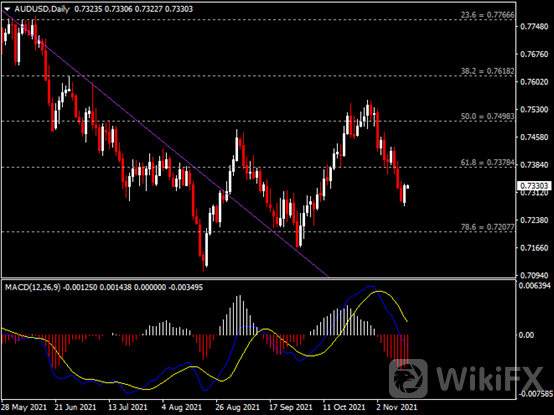
Task: Select the 61.8 = 0.73784 retracement label
Action: pos(488,162)
